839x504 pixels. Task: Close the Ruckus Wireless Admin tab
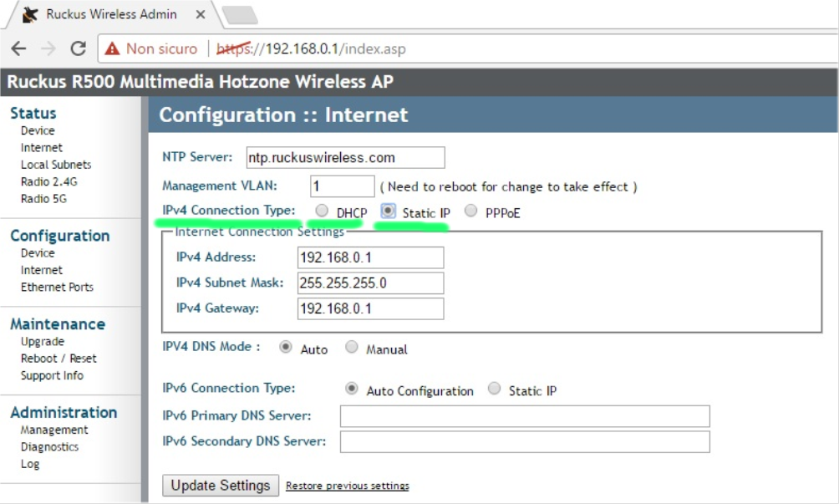coord(202,14)
